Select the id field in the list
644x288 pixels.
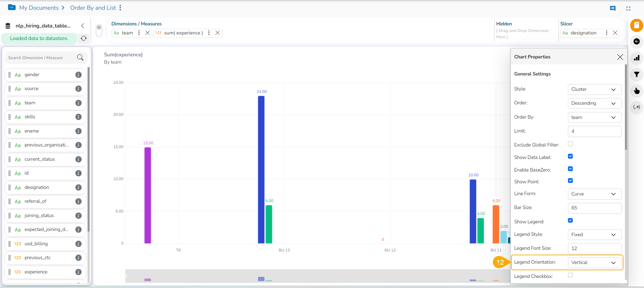click(46, 173)
